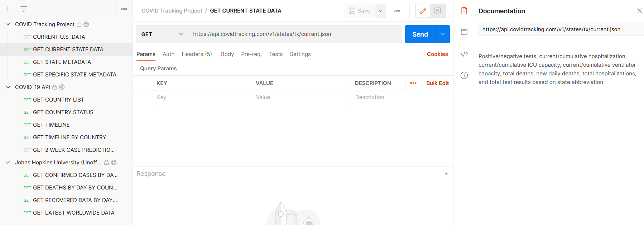Close the Documentation panel
Screen dimensions: 644x225
tap(640, 11)
